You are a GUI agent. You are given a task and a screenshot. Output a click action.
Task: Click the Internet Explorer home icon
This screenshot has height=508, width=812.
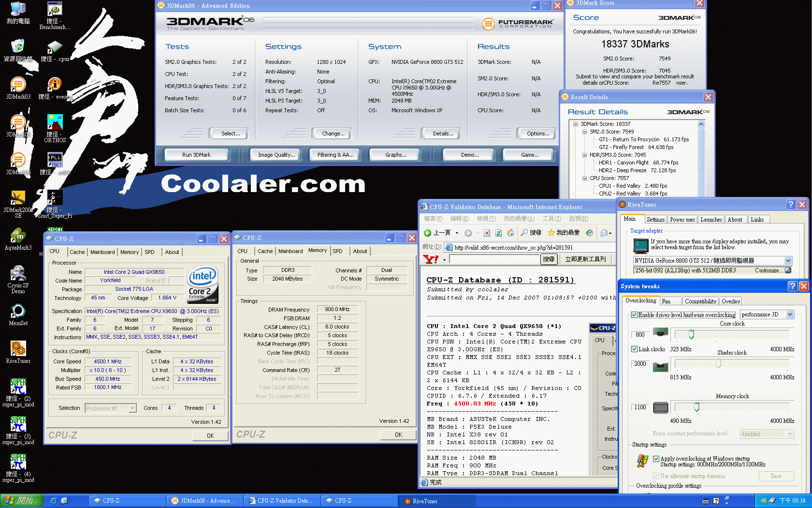[510, 233]
